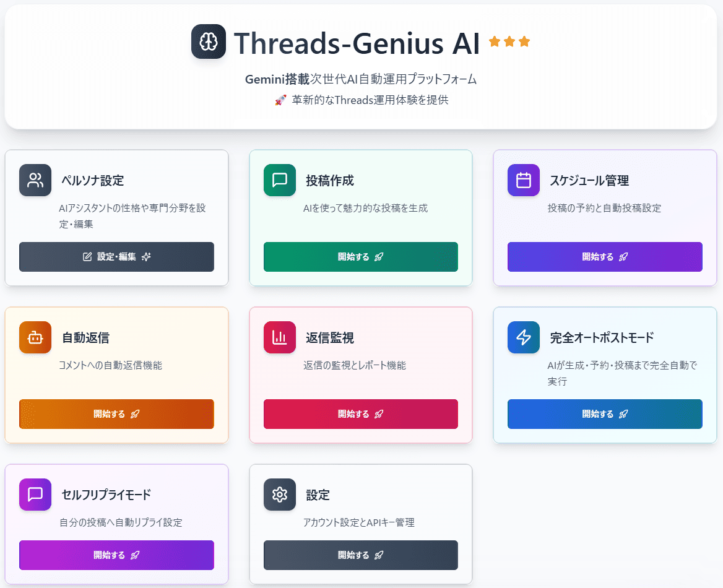Click the Threads-Genius AI brain logo
The image size is (723, 588).
209,41
